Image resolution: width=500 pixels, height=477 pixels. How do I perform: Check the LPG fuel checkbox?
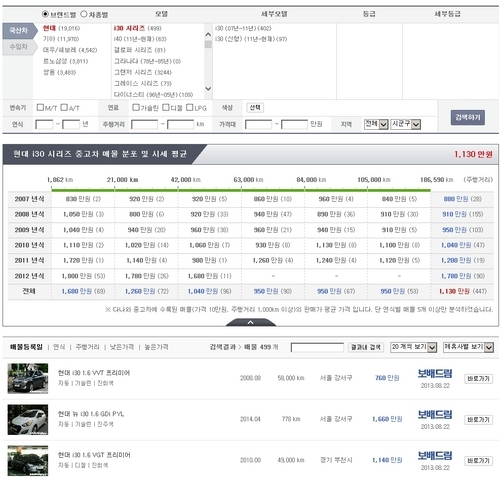coord(190,107)
